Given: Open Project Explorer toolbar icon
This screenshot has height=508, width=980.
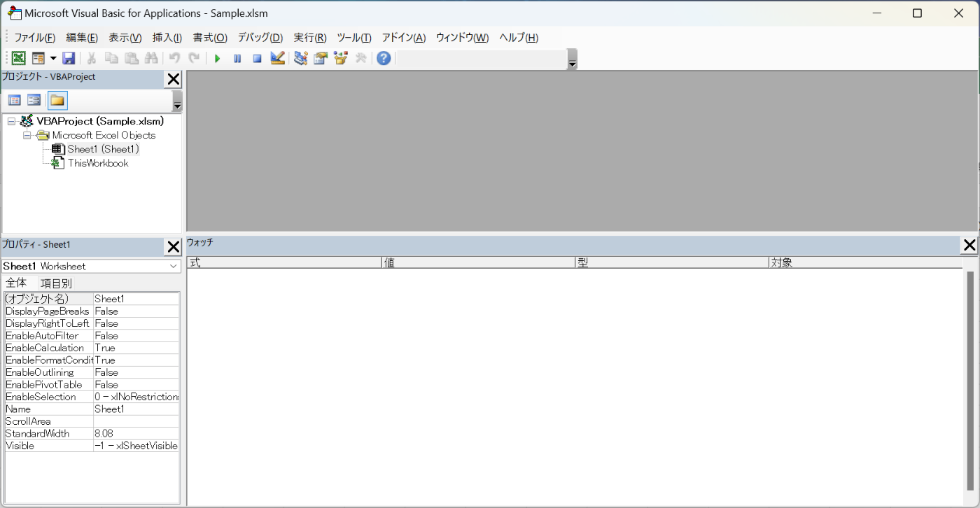Looking at the screenshot, I should pos(301,59).
